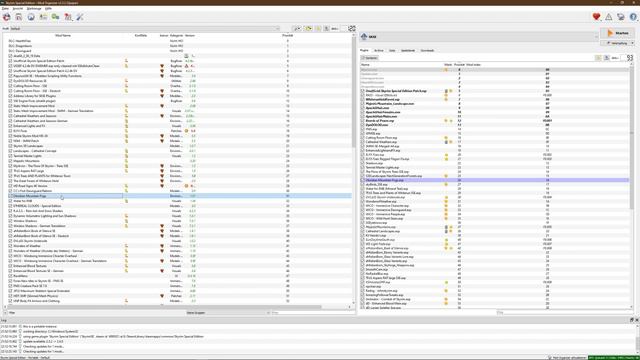Click the Sortieren button
The image size is (640, 360).
[369, 58]
